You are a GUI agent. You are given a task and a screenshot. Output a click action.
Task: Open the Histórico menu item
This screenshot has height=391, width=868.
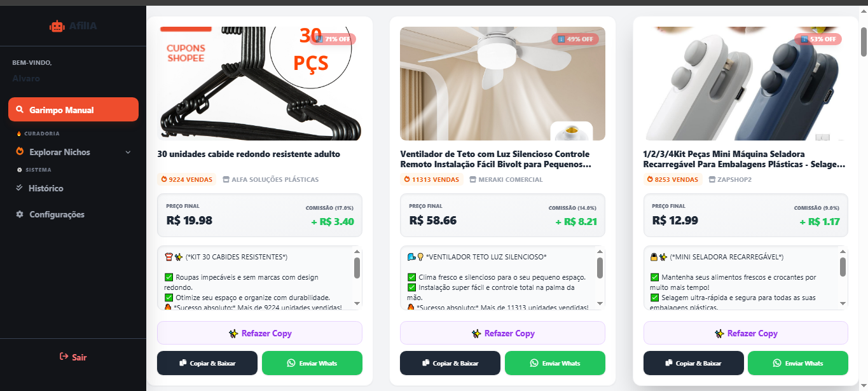(46, 188)
